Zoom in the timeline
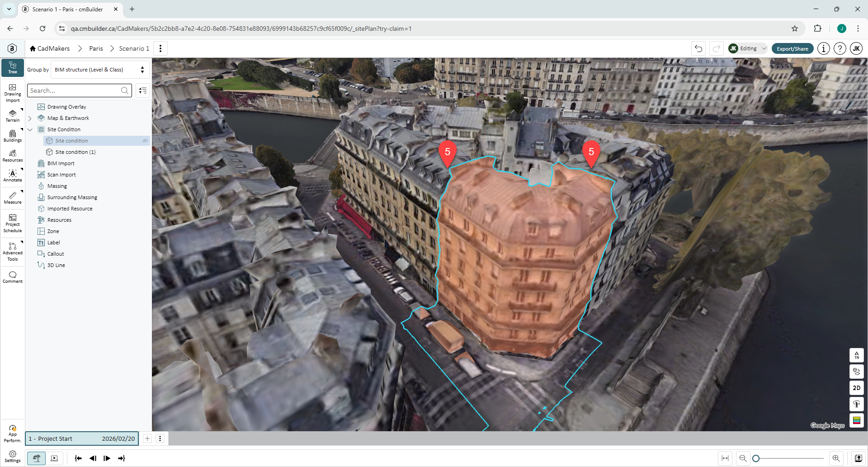The height and width of the screenshot is (467, 868). coord(836,458)
